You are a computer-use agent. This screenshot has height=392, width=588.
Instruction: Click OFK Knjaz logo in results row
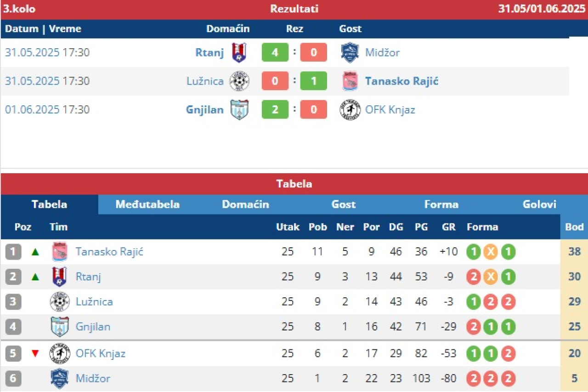click(x=350, y=110)
